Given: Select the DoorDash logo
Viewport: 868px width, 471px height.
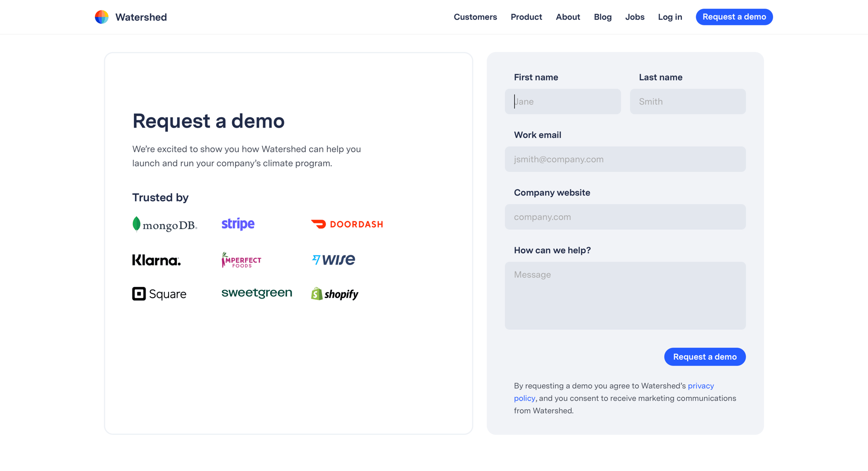Looking at the screenshot, I should pyautogui.click(x=347, y=224).
